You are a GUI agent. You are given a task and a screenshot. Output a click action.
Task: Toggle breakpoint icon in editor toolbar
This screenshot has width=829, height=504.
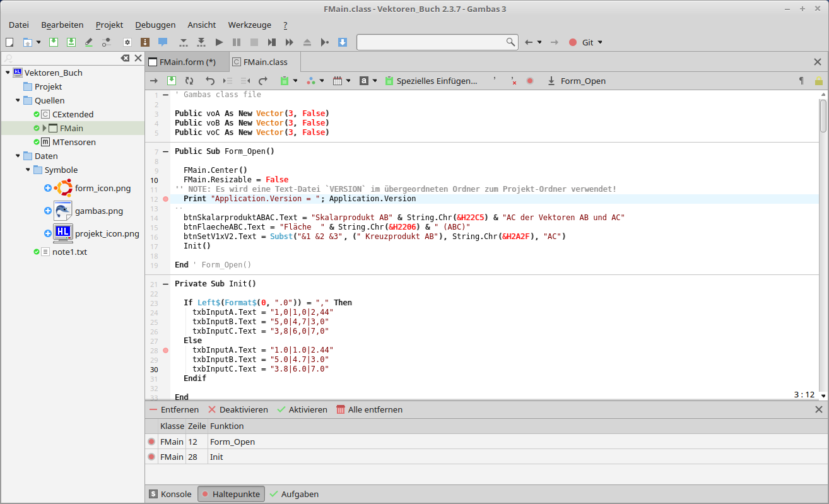(530, 81)
